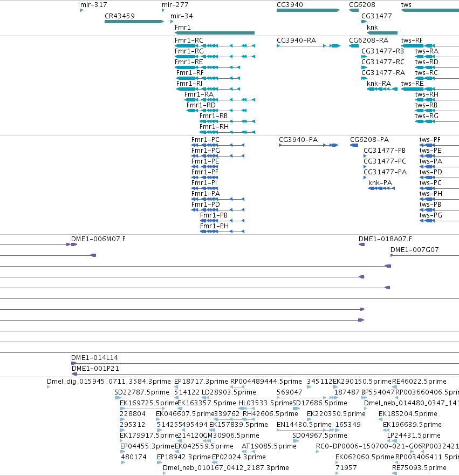
Task: Click the Fmr1 gene span bar
Action: tap(215, 33)
